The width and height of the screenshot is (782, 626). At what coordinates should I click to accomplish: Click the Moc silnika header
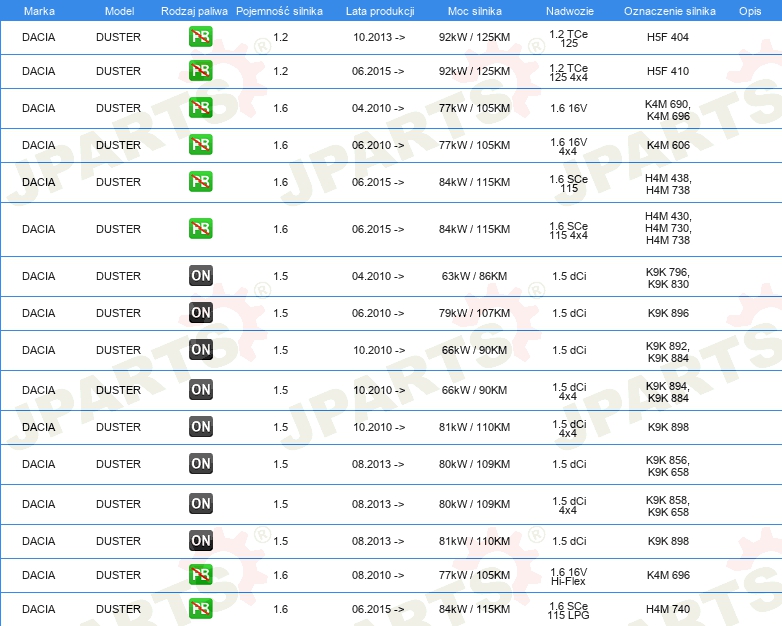click(x=475, y=11)
